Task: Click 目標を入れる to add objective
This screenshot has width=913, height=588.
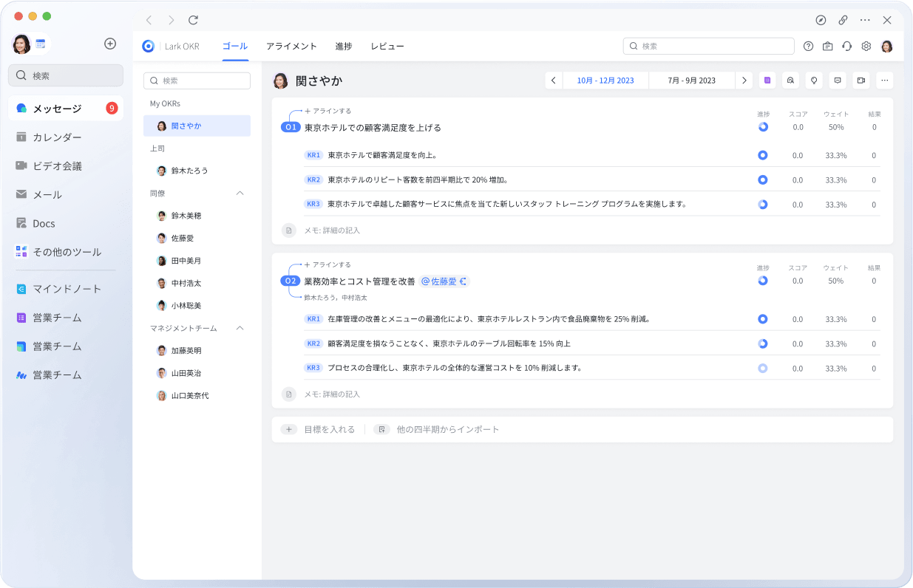Action: (319, 429)
